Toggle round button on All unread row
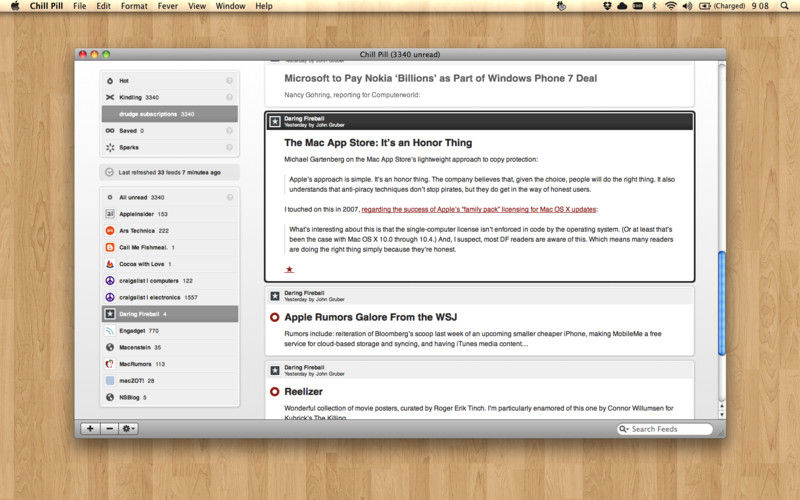Image resolution: width=800 pixels, height=500 pixels. click(x=230, y=197)
